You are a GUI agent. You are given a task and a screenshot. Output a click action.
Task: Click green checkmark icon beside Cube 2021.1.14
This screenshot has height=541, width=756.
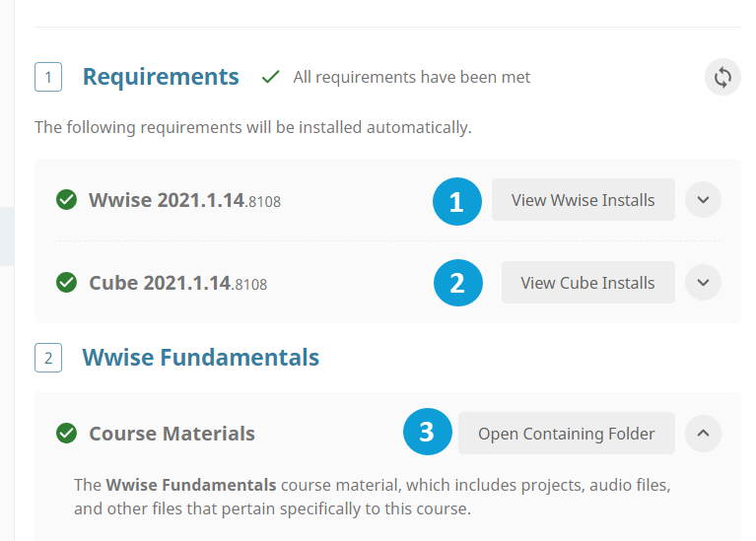67,283
